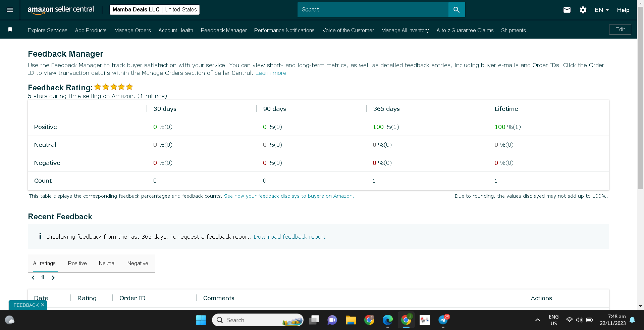Open the settings gear icon
The height and width of the screenshot is (330, 644).
(583, 10)
